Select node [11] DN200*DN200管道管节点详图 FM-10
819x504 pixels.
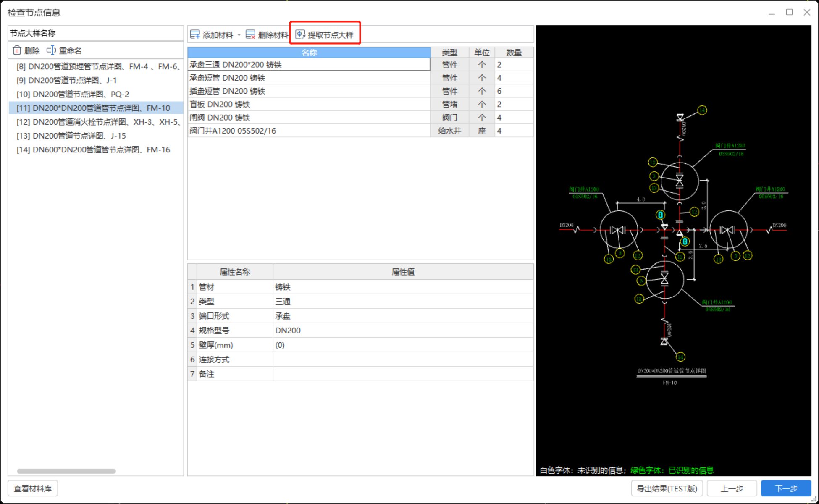pos(96,108)
